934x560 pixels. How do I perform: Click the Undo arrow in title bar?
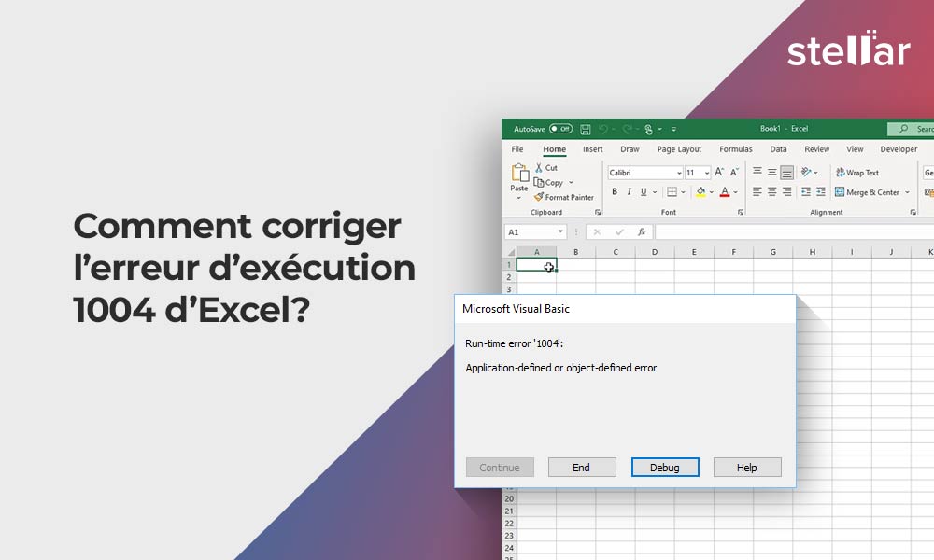tap(602, 129)
